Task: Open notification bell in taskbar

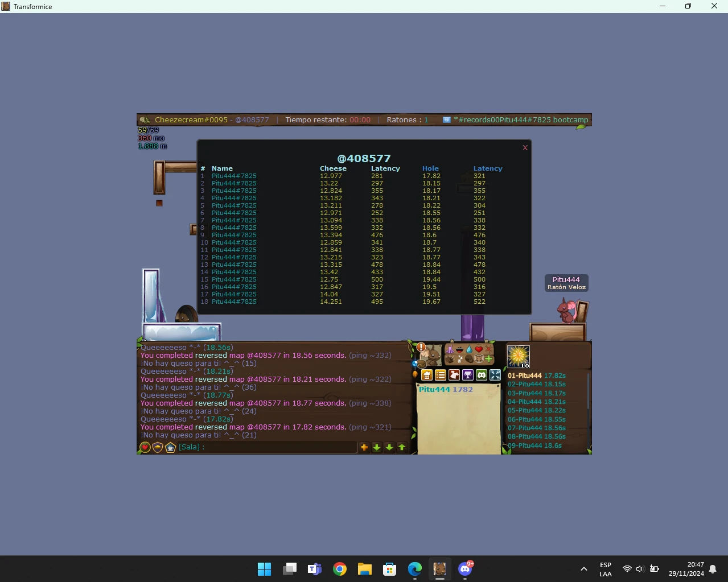Action: pos(713,569)
